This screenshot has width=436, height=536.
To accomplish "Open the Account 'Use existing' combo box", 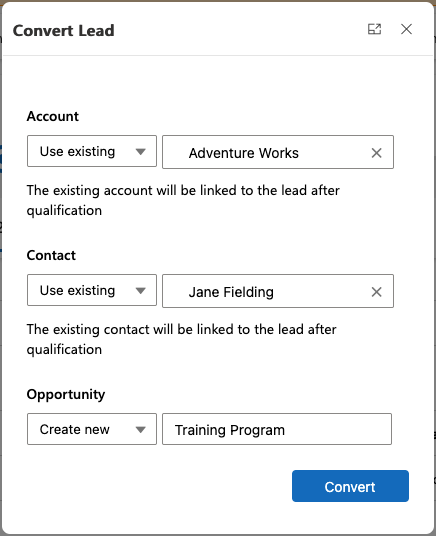I will click(92, 151).
